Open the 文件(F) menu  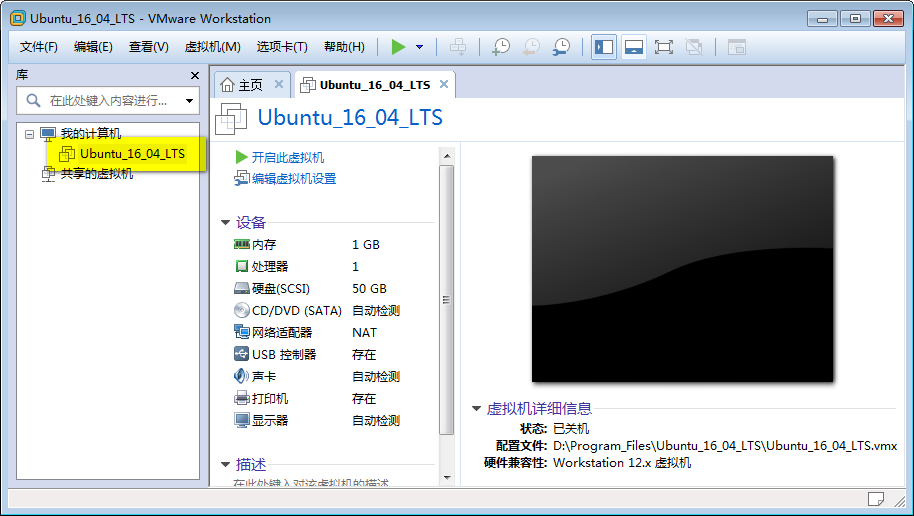(x=38, y=47)
